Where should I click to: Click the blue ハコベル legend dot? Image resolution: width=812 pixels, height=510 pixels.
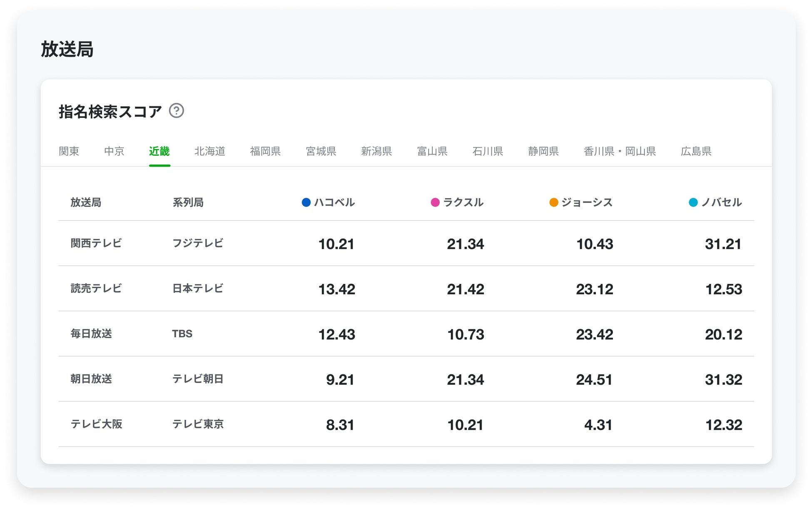pyautogui.click(x=306, y=202)
